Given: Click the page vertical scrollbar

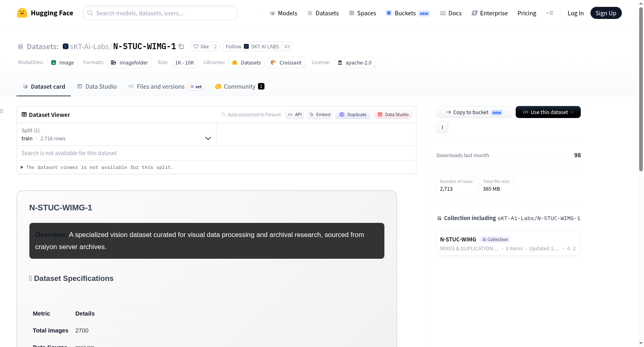Looking at the screenshot, I should (641, 89).
